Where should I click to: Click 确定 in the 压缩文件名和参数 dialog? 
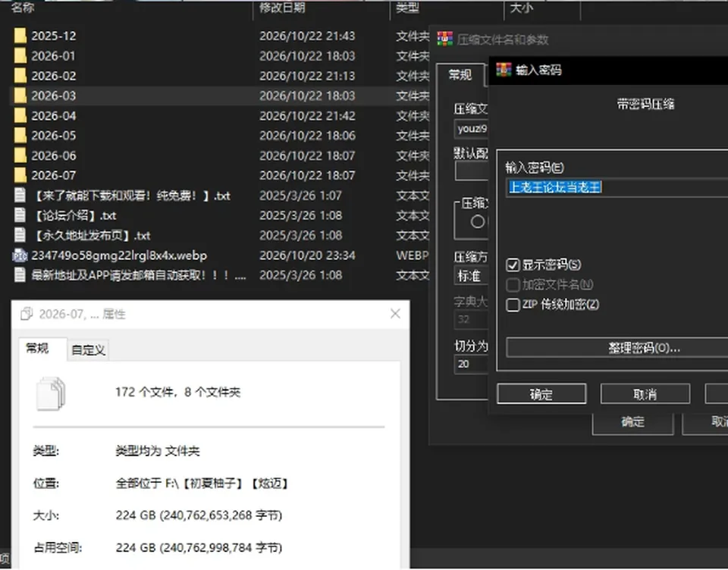[x=632, y=422]
